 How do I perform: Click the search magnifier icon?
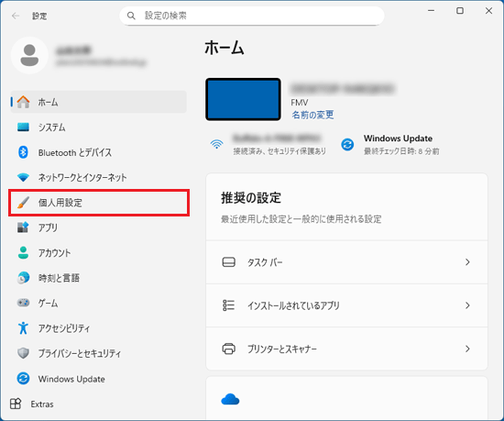131,16
